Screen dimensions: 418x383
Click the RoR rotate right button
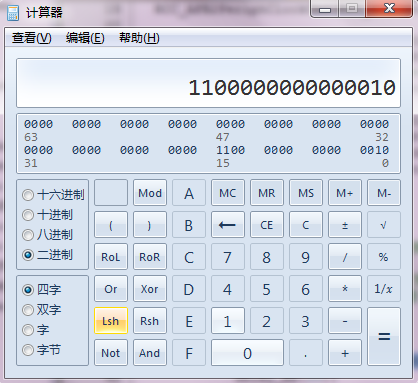coord(150,257)
